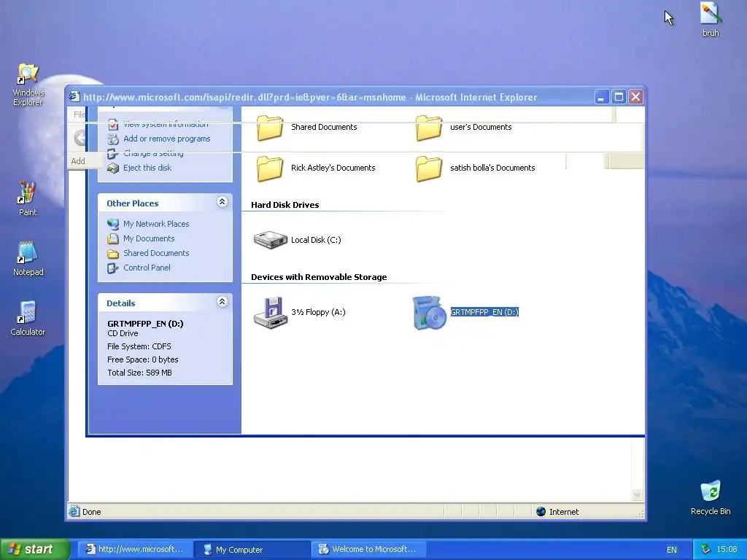Open Calculator desktop shortcut
The image size is (747, 560).
pyautogui.click(x=28, y=318)
